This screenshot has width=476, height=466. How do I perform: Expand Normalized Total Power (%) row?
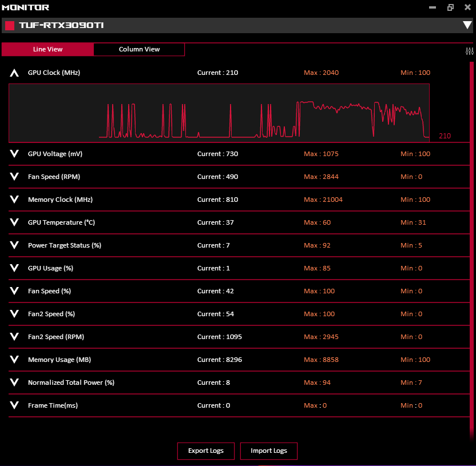(15, 383)
